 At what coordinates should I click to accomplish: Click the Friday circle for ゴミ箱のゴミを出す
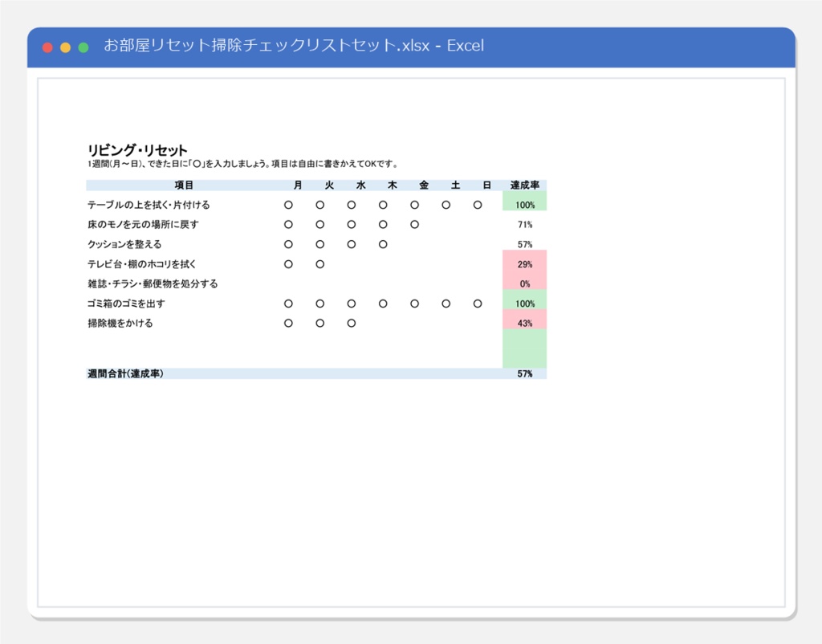click(415, 304)
